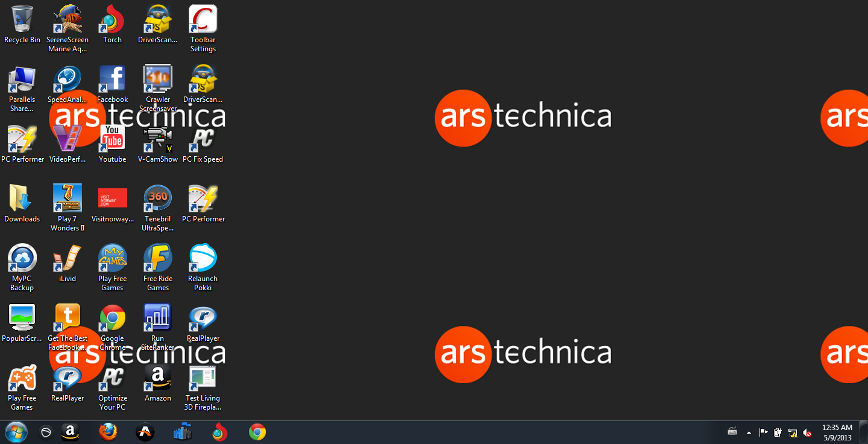
Task: Open the Torch desktop shortcut
Action: [x=112, y=25]
